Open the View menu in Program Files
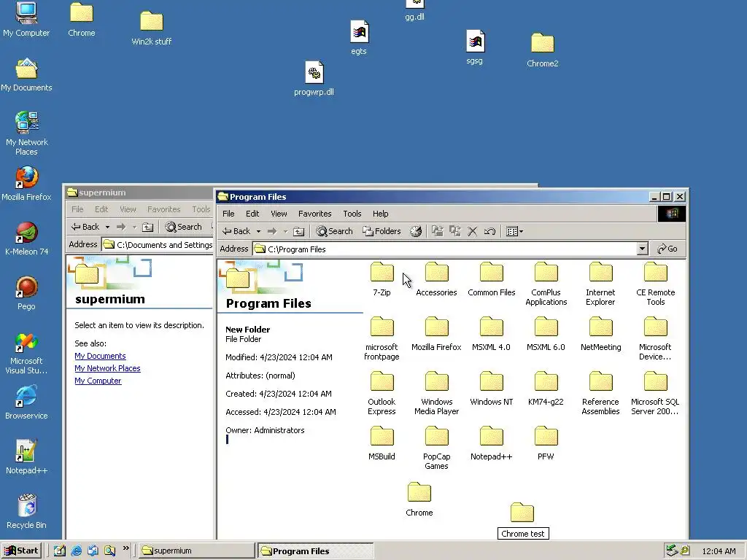Viewport: 747px width, 560px height. coord(279,214)
